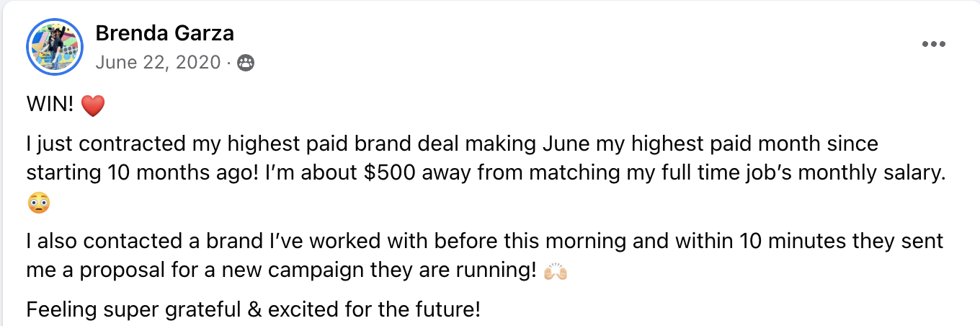Click the flushed face emoji

point(39,204)
